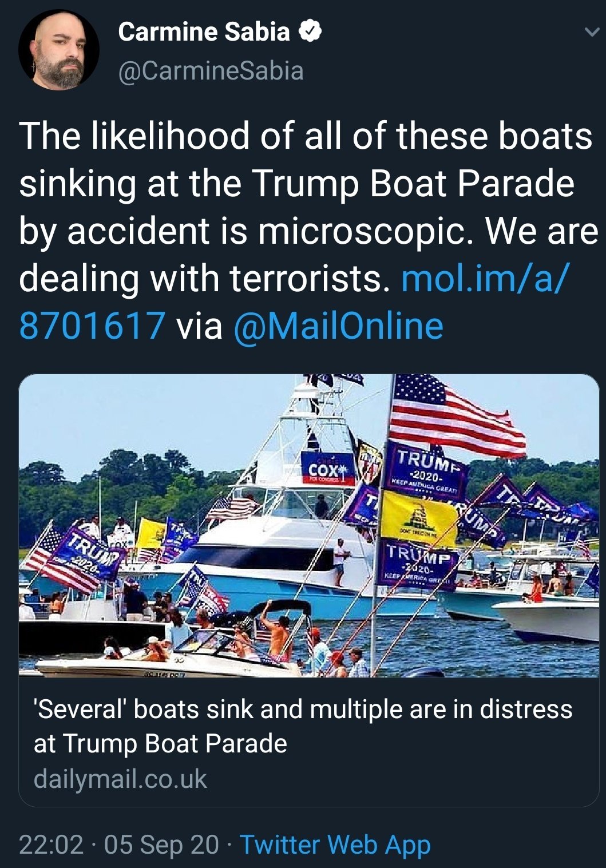Open the boat parade preview image
This screenshot has height=868, width=606.
tap(309, 526)
